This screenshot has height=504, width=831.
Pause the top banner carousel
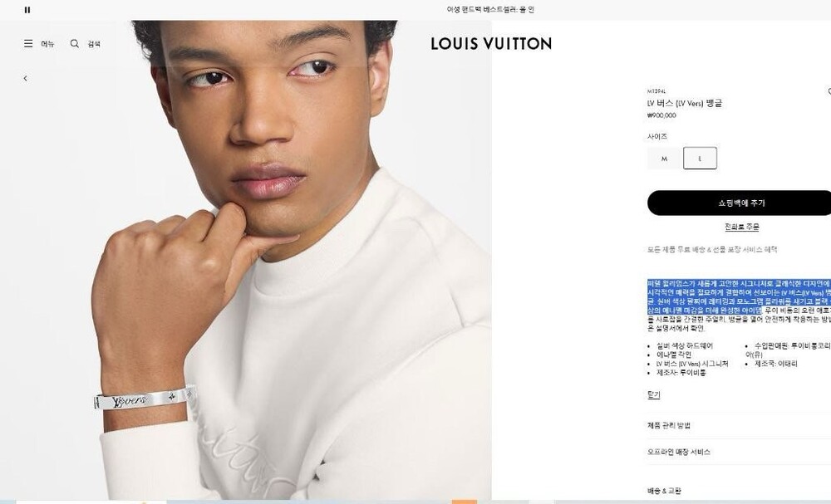[27, 9]
